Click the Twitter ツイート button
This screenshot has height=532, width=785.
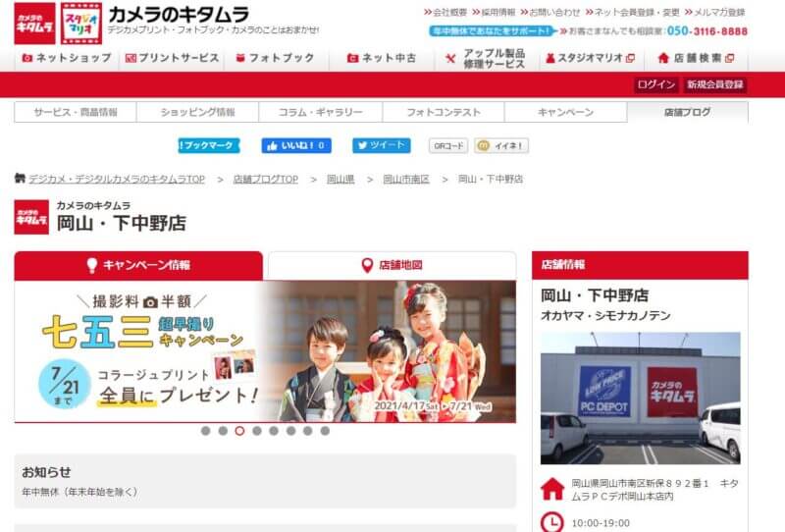pos(382,146)
